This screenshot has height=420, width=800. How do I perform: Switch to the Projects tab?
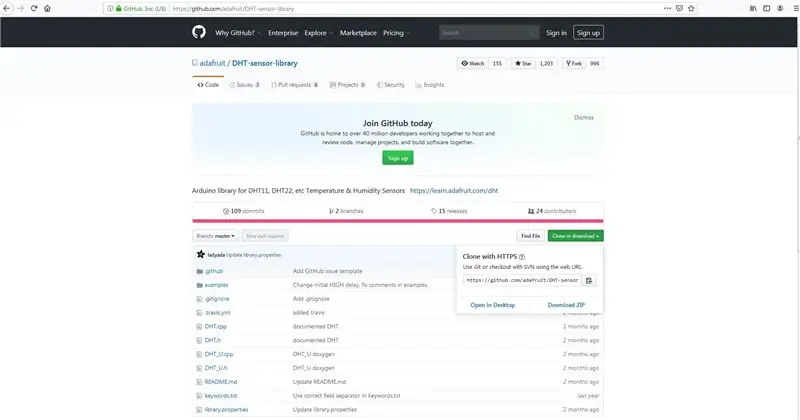(347, 85)
